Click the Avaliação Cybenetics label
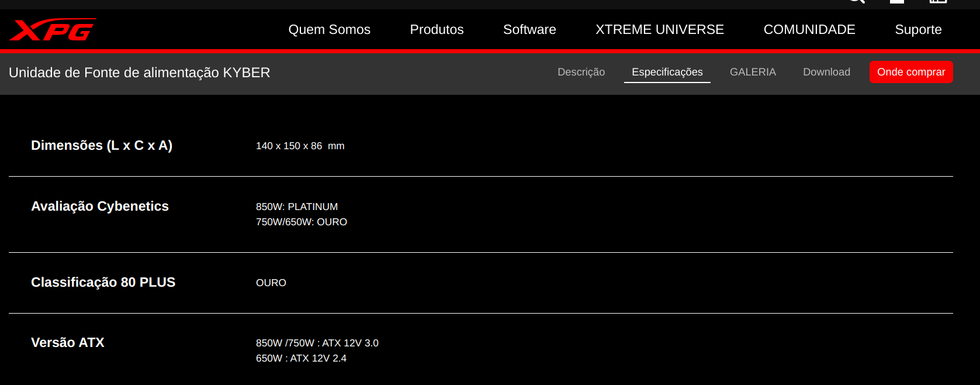The image size is (980, 385). coord(100,206)
